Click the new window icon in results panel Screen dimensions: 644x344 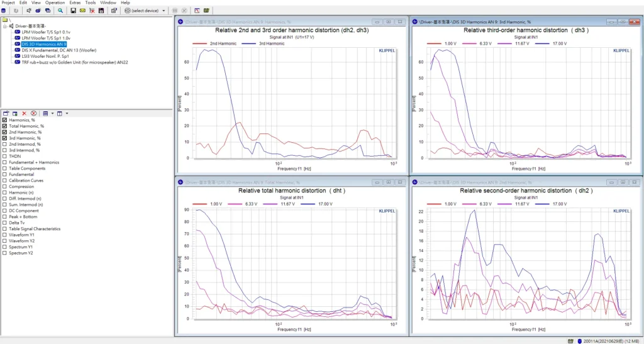(x=6, y=113)
